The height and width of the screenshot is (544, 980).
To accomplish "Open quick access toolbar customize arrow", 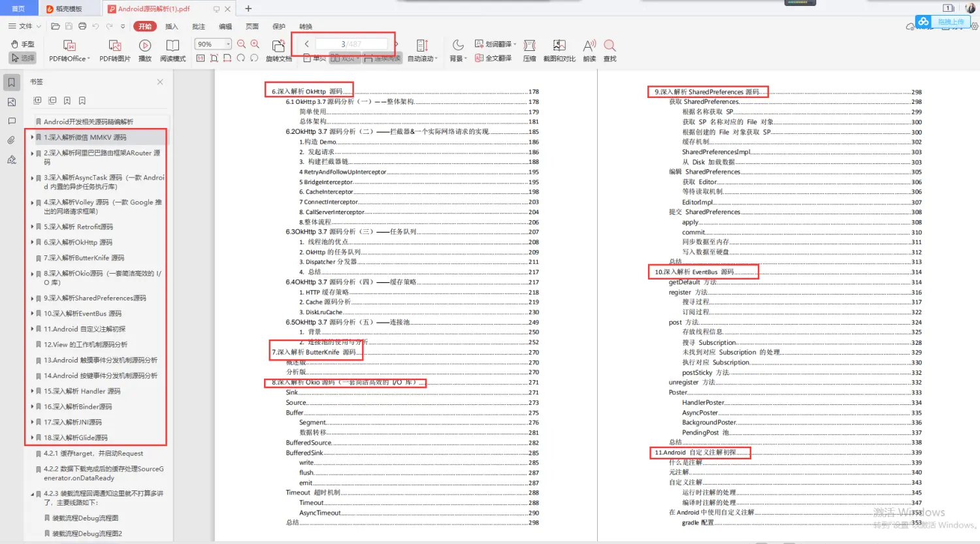I will [123, 26].
